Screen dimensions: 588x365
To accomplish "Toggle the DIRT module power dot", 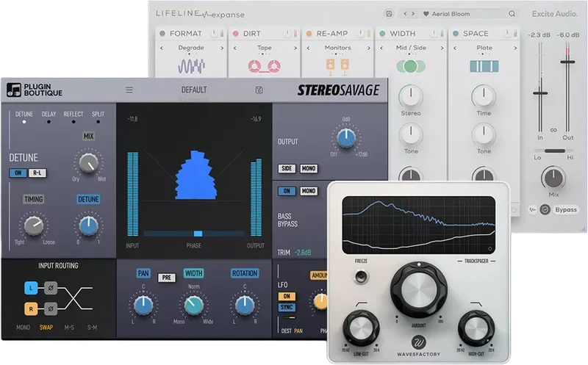I will 235,33.
